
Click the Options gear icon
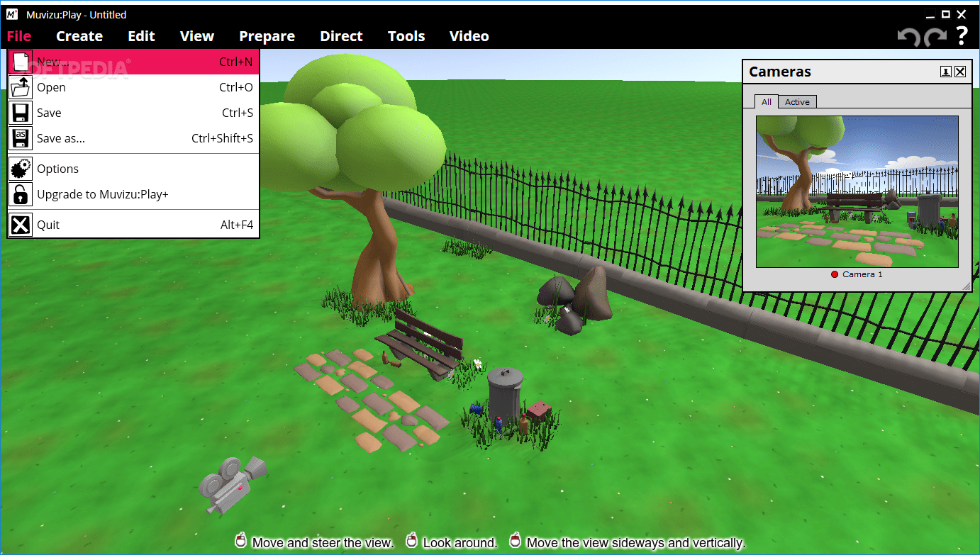pos(21,169)
